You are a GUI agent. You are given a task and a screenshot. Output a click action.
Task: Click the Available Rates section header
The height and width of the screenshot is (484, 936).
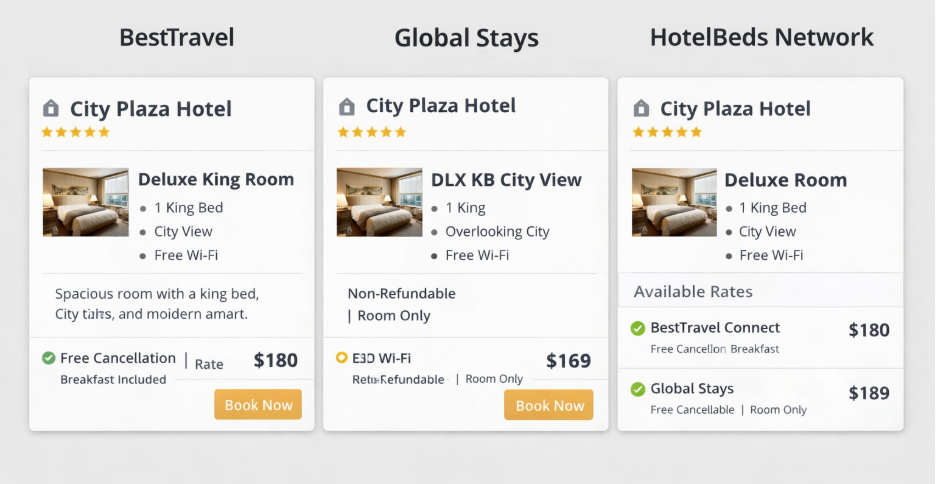click(x=693, y=291)
